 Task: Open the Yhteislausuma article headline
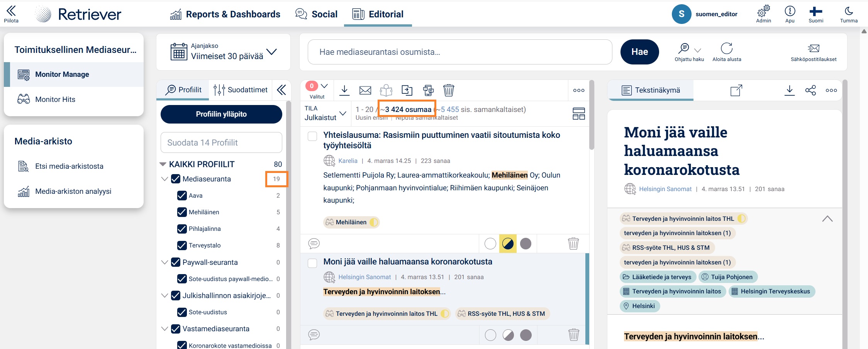[x=442, y=140]
